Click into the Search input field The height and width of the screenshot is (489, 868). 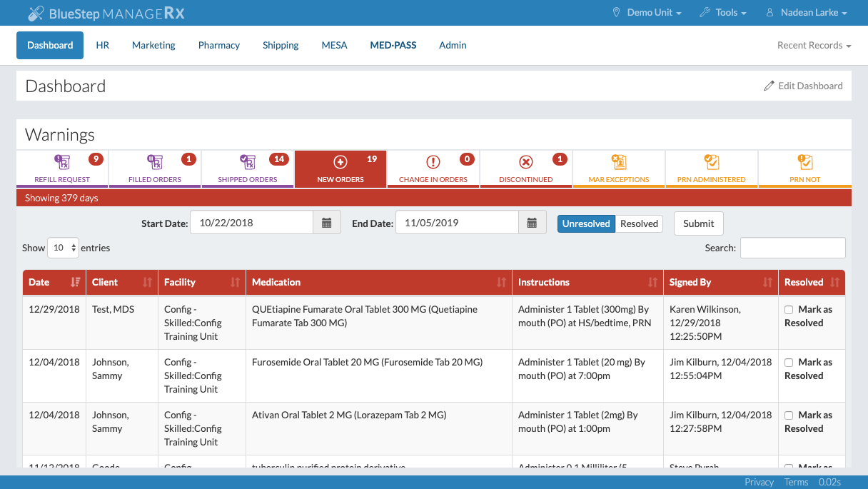(792, 248)
